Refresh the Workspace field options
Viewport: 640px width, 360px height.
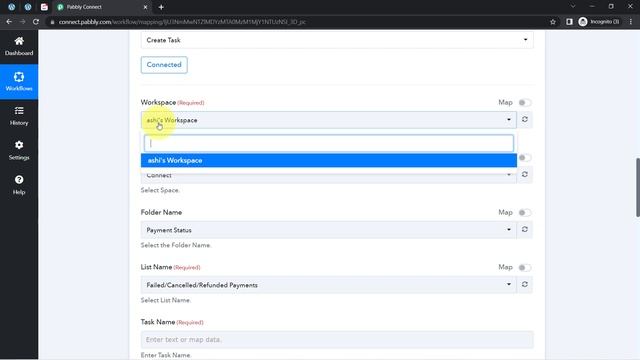[524, 120]
